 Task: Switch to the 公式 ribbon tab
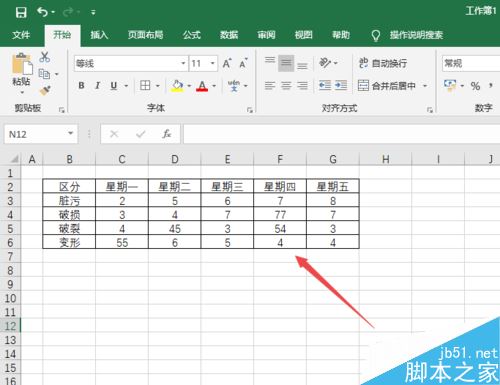click(x=192, y=35)
